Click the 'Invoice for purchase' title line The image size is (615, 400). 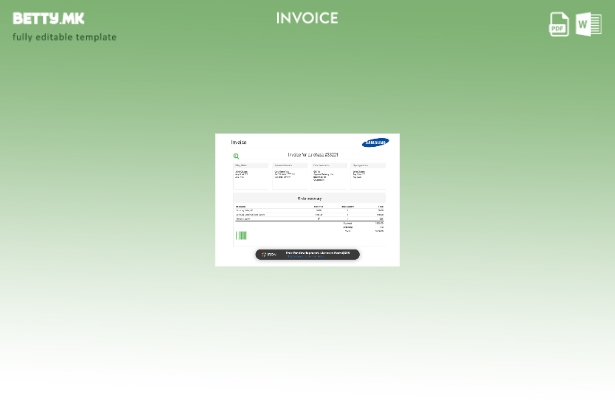313,155
